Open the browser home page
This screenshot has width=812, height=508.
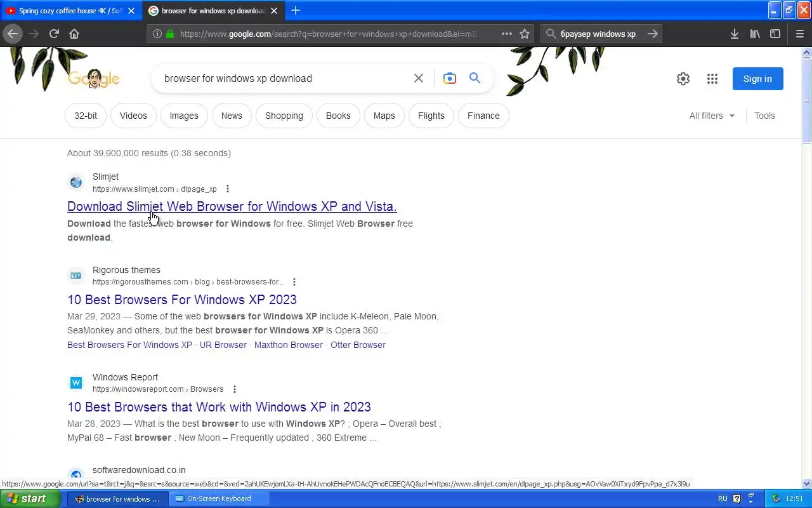click(x=74, y=34)
